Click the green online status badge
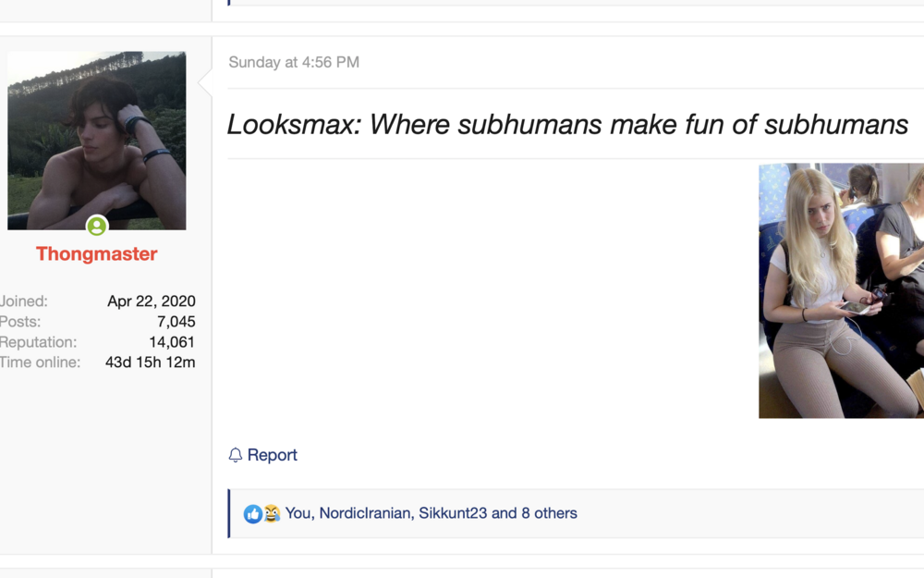 97,226
